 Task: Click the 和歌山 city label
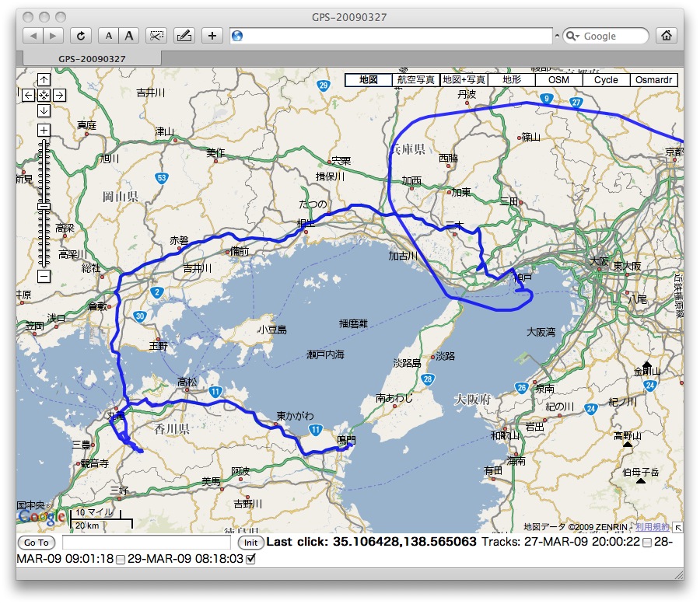[x=505, y=435]
